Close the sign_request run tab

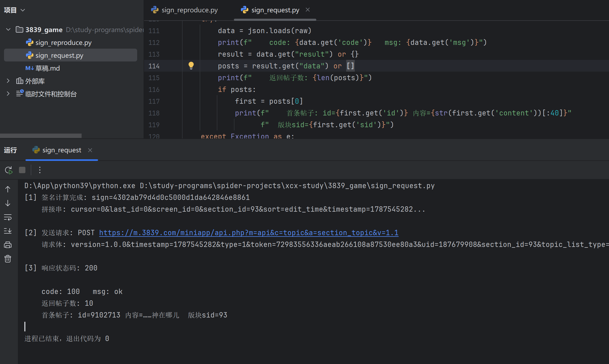point(90,150)
